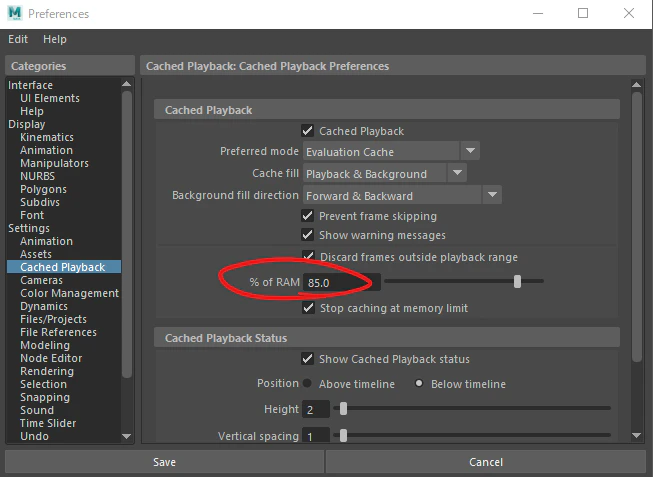
Task: Select the Node Editor category
Action: pos(51,358)
